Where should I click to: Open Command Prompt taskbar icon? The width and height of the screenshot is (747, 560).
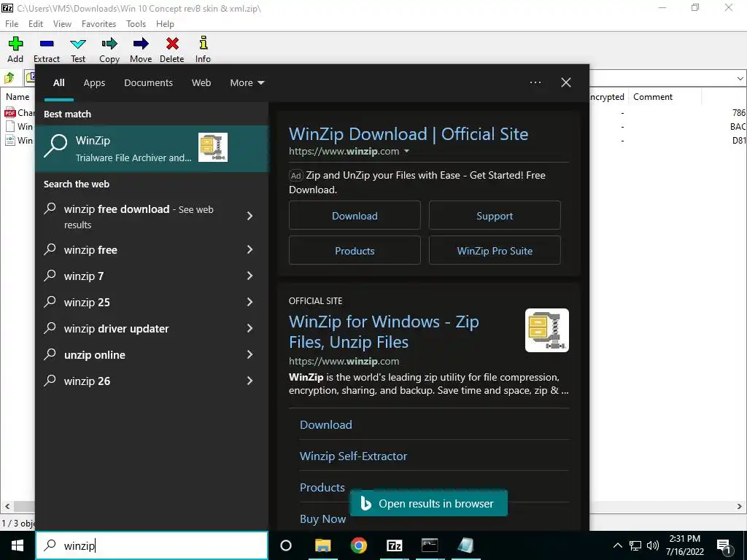point(430,545)
